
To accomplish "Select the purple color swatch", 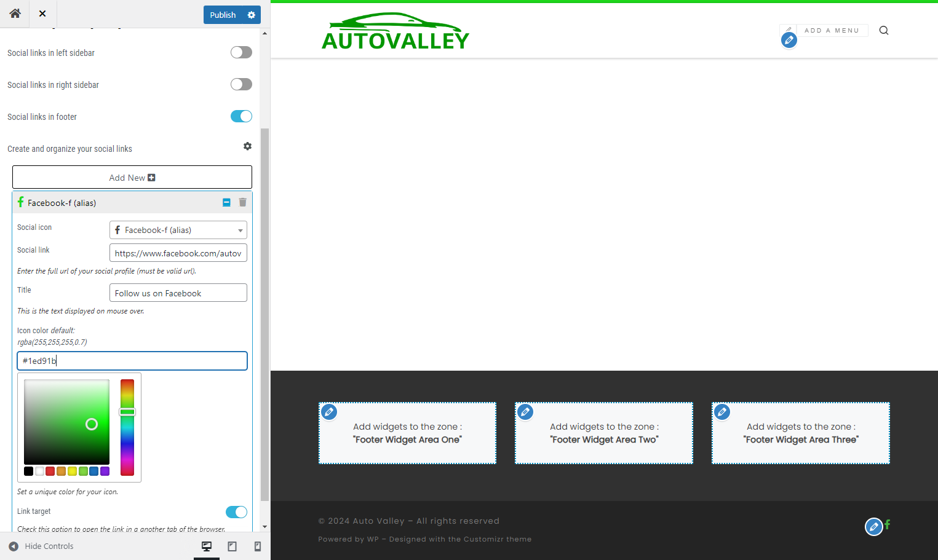I will [105, 471].
